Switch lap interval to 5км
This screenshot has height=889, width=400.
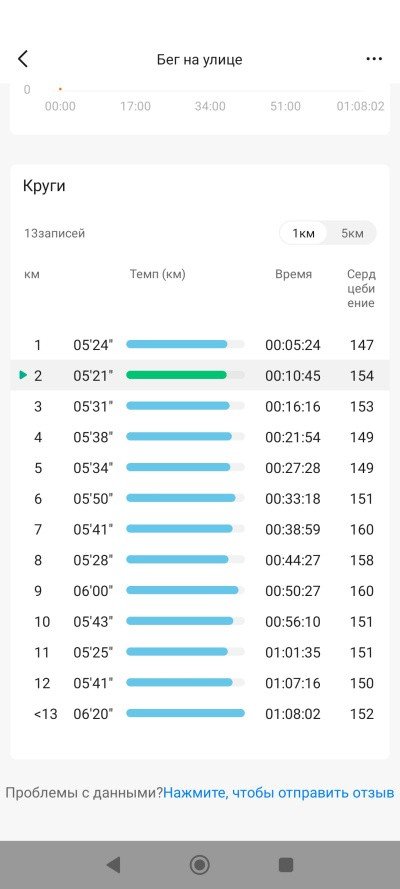pos(352,233)
